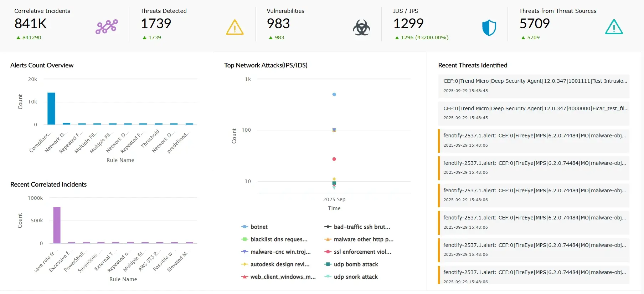Image resolution: width=644 pixels, height=294 pixels.
Task: Click the Vulnerabilities biohazard icon
Action: point(361,27)
